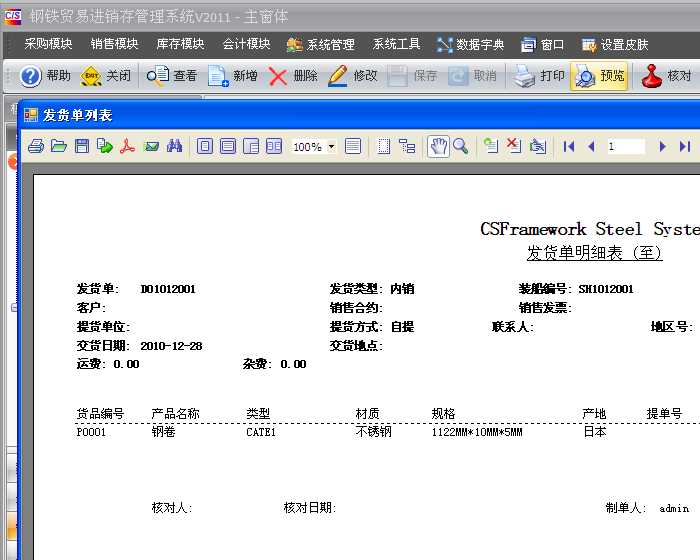Toggle the hand pan tool

(x=438, y=146)
